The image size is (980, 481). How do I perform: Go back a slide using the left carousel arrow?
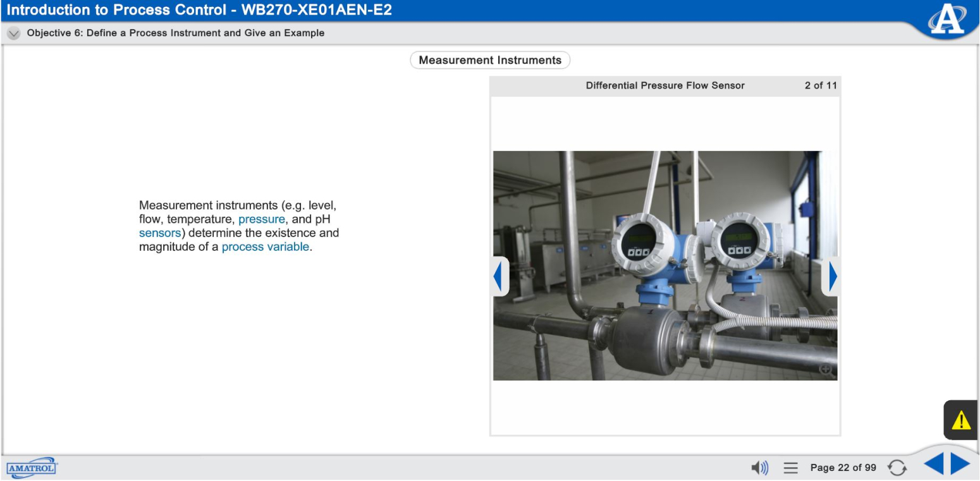tap(499, 276)
